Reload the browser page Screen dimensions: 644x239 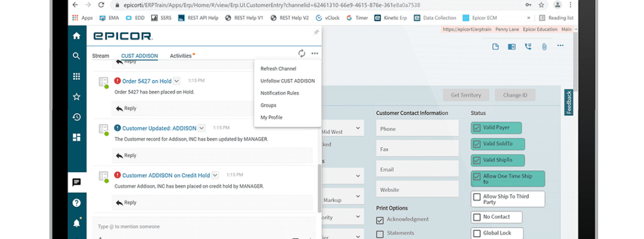(101, 5)
